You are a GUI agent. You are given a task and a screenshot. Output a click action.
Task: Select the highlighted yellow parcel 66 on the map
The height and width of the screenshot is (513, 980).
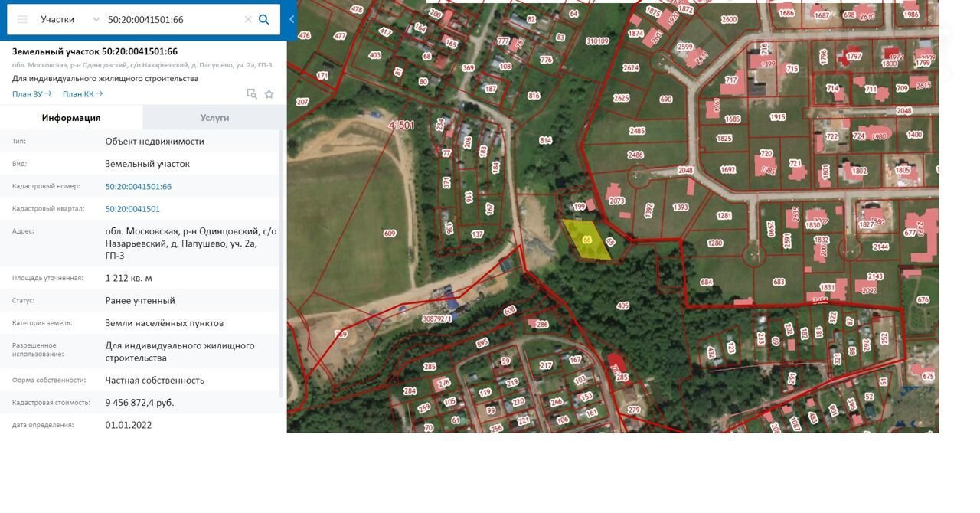586,240
